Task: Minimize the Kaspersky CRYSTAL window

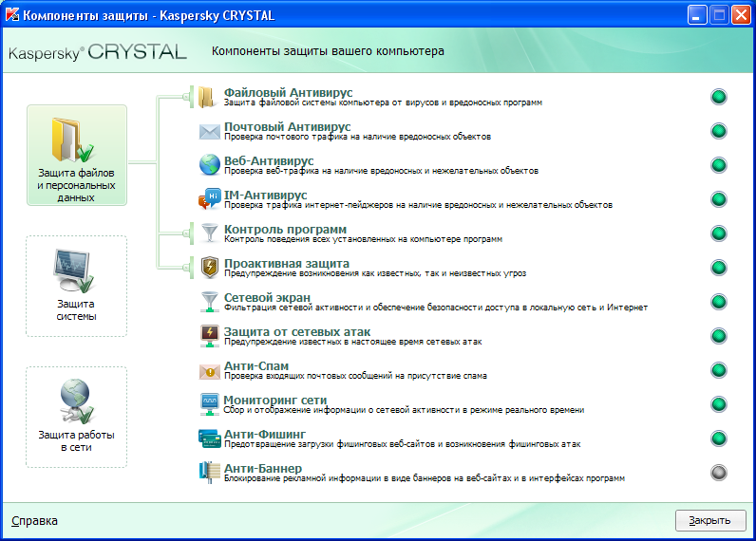Action: point(697,15)
